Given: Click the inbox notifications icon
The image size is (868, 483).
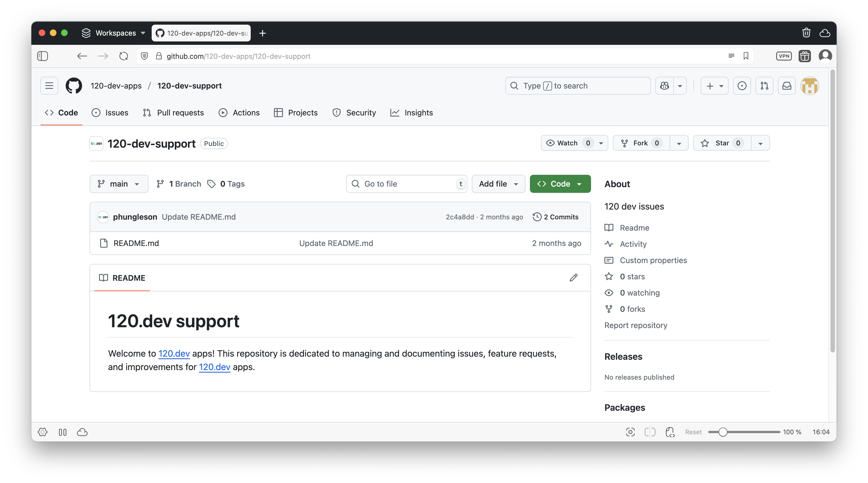Looking at the screenshot, I should [x=787, y=86].
